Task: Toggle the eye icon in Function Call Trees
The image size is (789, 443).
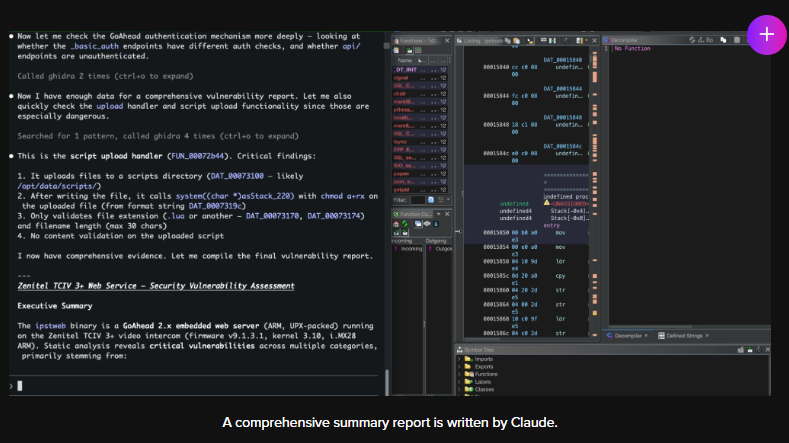Action: [427, 224]
